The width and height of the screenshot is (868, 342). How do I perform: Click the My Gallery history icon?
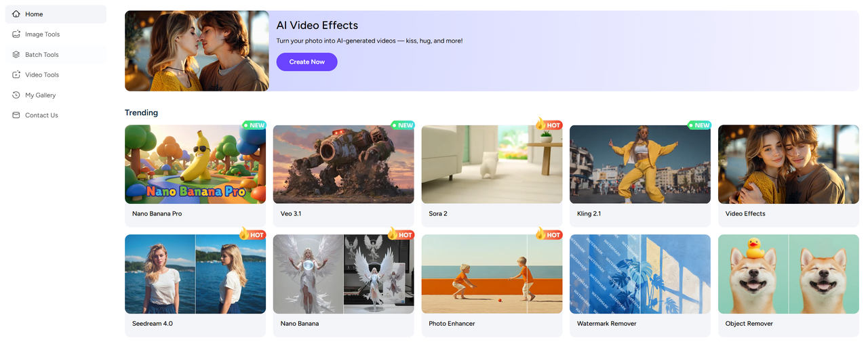pos(16,95)
